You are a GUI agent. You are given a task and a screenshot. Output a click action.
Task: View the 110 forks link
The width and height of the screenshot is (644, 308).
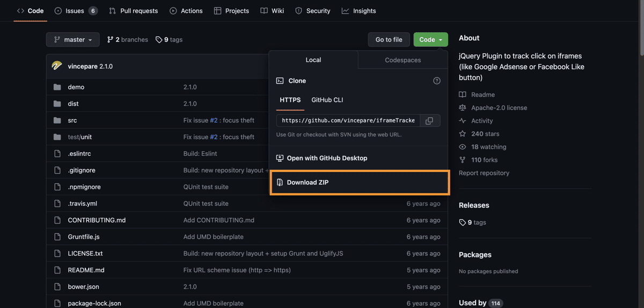pos(478,160)
